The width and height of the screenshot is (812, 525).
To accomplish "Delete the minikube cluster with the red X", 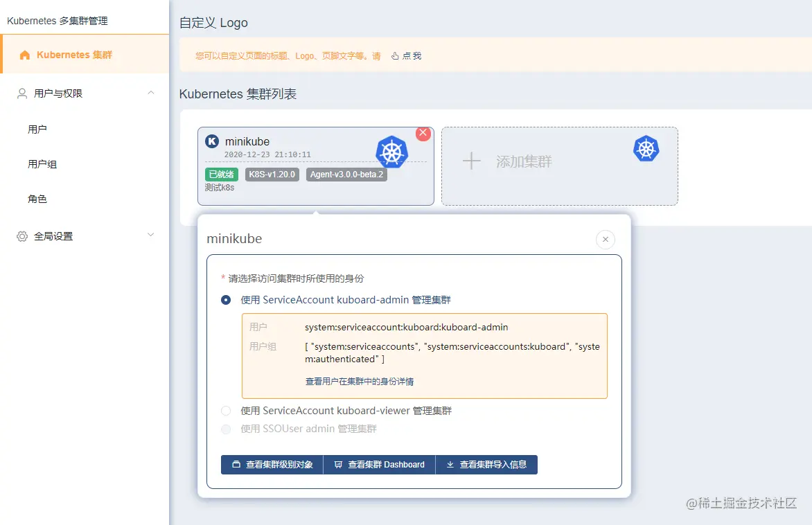I will 423,133.
